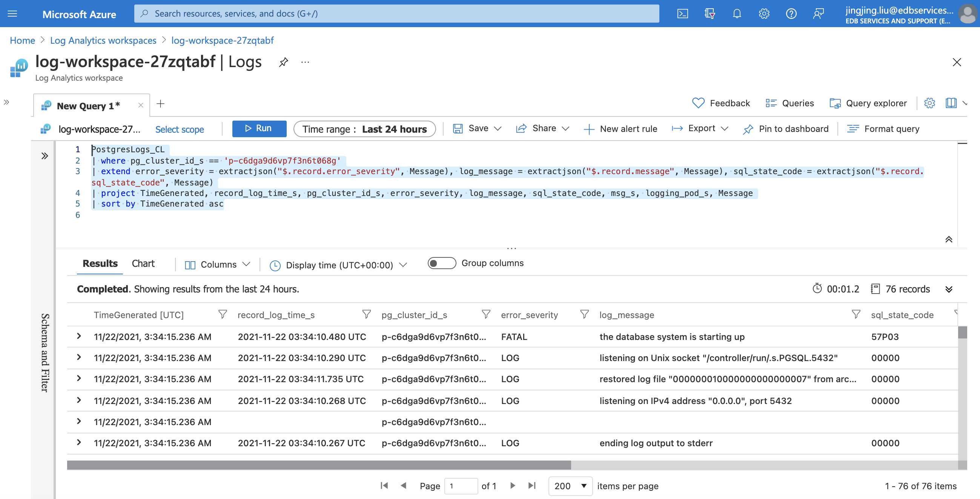This screenshot has width=980, height=499.
Task: Open Feedback with the heart icon
Action: 721,103
